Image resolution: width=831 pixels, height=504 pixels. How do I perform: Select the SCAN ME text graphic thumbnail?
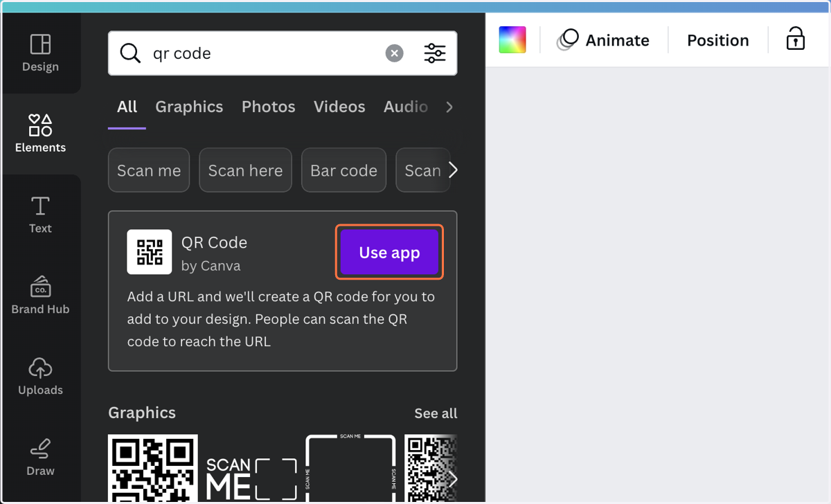point(251,478)
